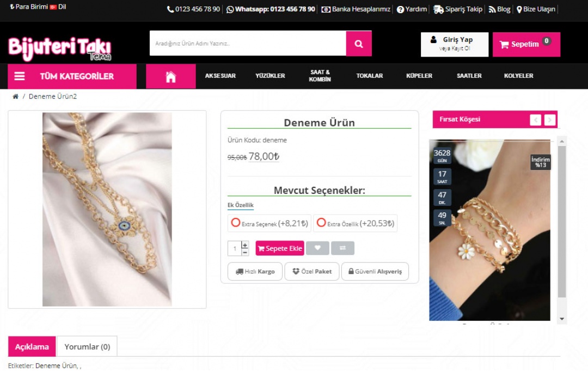Select the Extra Seçenek radio option

pos(236,223)
